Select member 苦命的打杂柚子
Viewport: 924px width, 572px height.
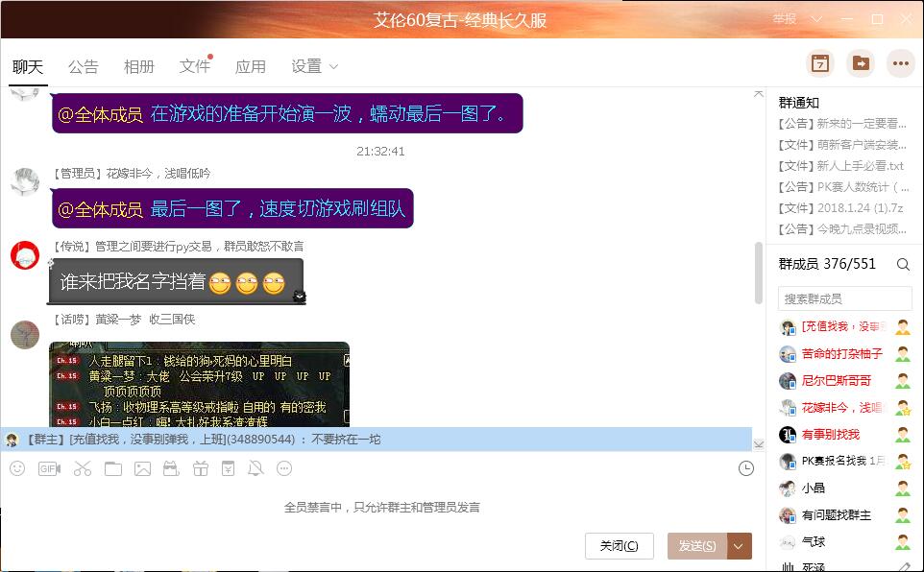coord(842,353)
